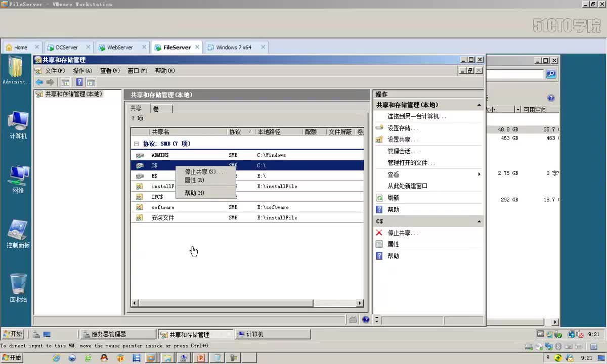
Task: Click the help icon in the 计算机 window
Action: 551,98
